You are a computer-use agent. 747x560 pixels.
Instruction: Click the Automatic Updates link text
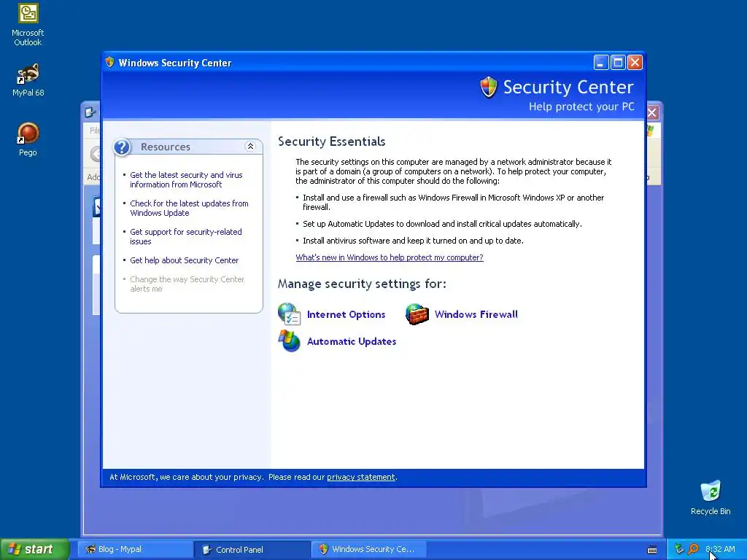click(352, 341)
